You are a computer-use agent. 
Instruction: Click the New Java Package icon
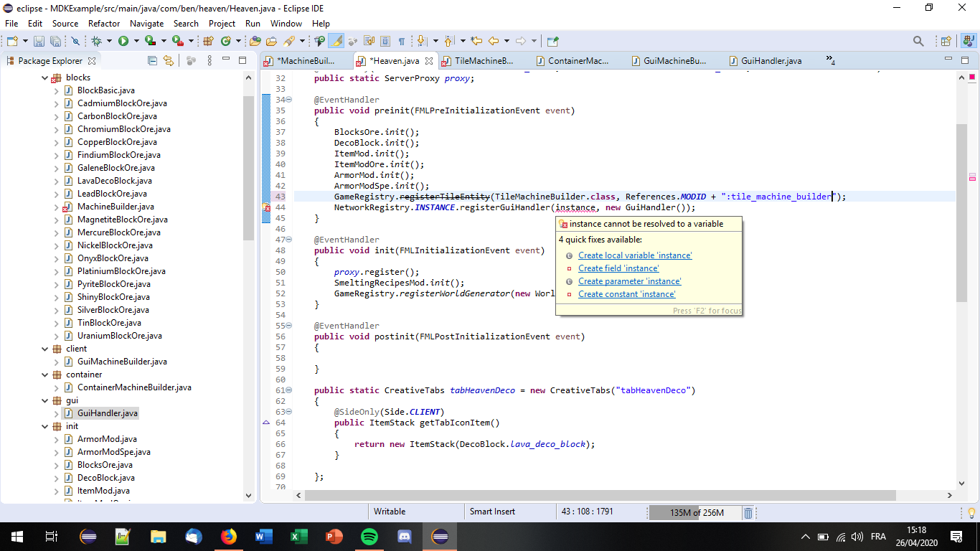[209, 42]
